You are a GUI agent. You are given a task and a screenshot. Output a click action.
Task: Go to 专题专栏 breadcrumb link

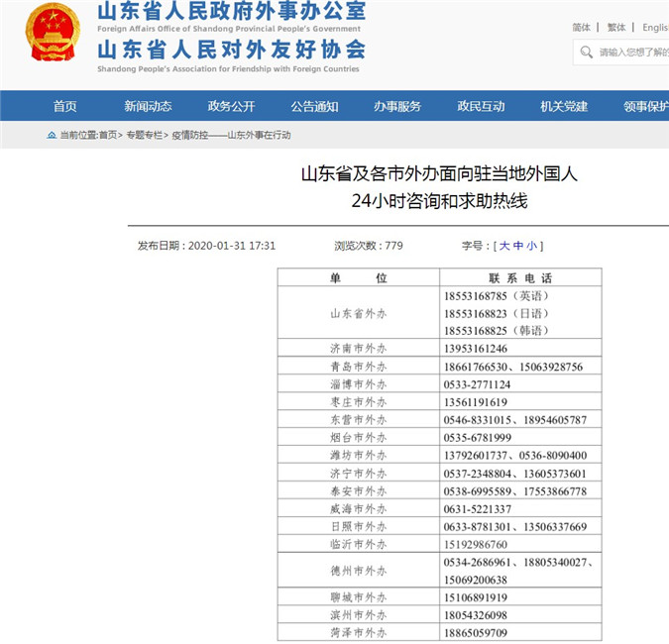tap(145, 135)
